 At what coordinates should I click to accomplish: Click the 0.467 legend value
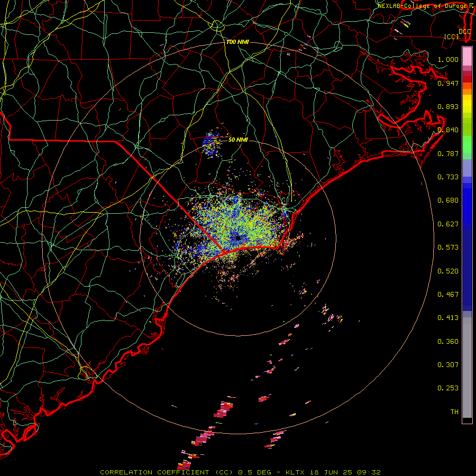(448, 295)
